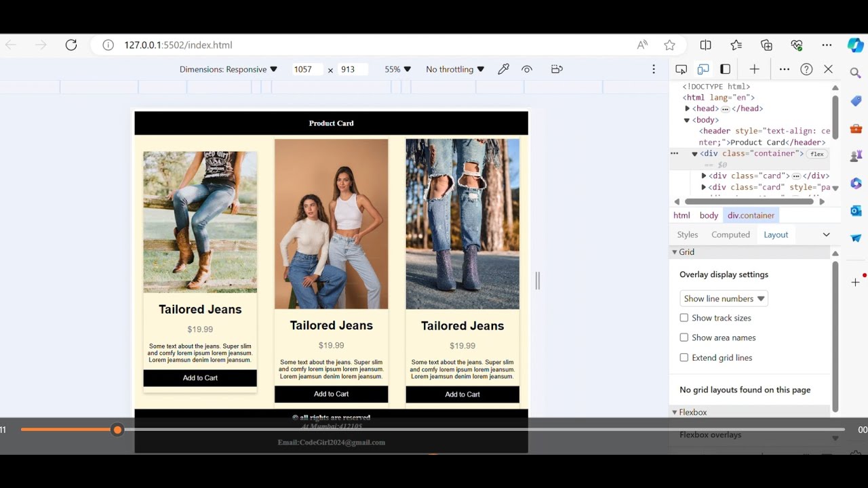Open the sidebar Outlook icon

pos(856,211)
